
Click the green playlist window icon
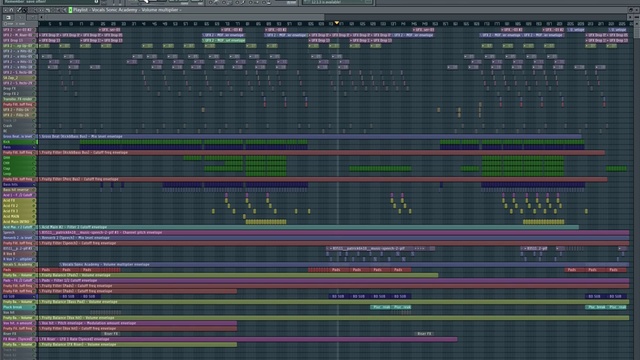[x=70, y=10]
